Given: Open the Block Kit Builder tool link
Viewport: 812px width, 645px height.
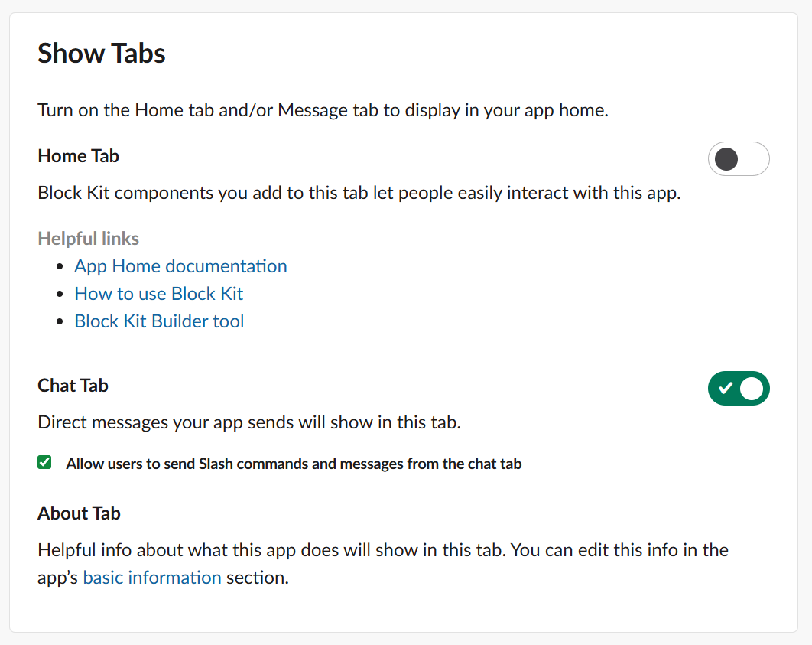Looking at the screenshot, I should point(159,321).
